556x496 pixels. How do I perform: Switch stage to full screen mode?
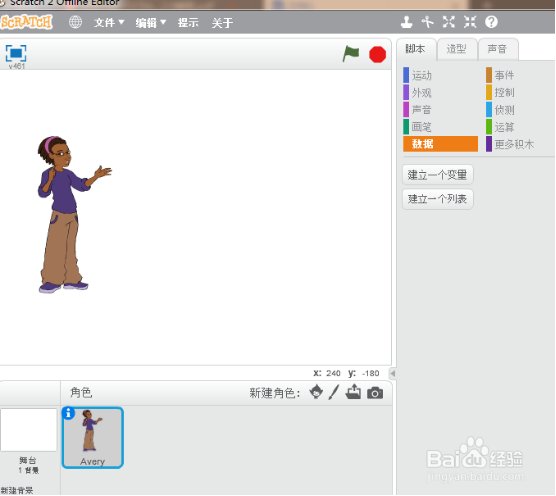pyautogui.click(x=16, y=53)
